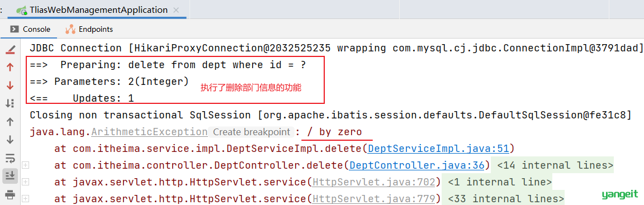This screenshot has width=644, height=205.
Task: Click the red pencil icon in console toolbar
Action: click(10, 50)
